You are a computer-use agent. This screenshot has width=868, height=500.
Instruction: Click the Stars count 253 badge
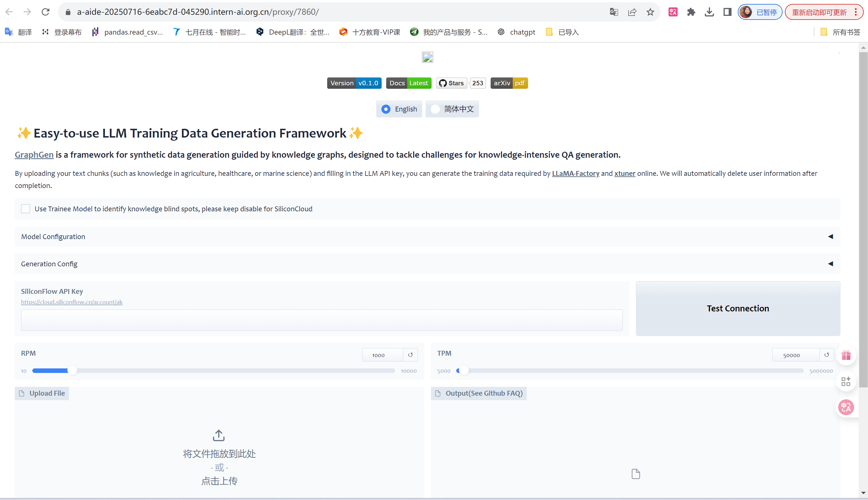[x=478, y=83]
